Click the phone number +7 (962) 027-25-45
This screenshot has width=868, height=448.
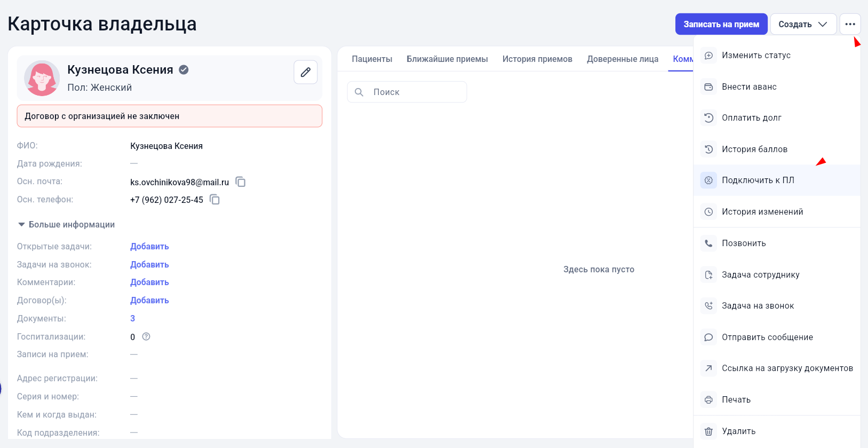tap(166, 200)
